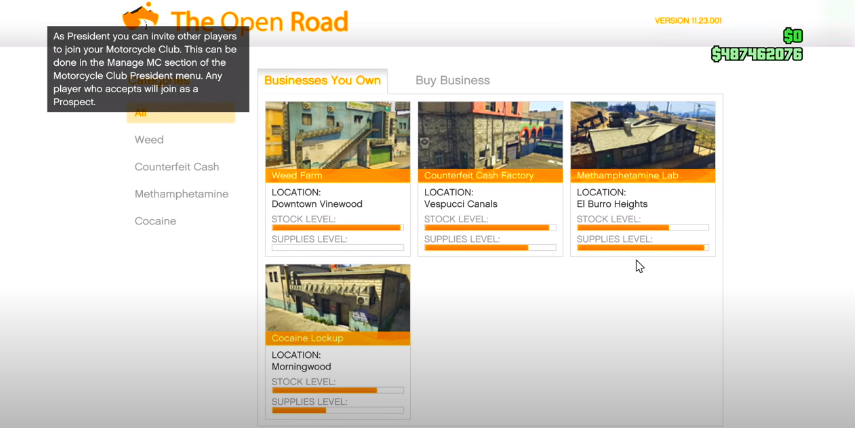The height and width of the screenshot is (428, 855).
Task: Click the Vespucci Canals location text
Action: coord(461,204)
